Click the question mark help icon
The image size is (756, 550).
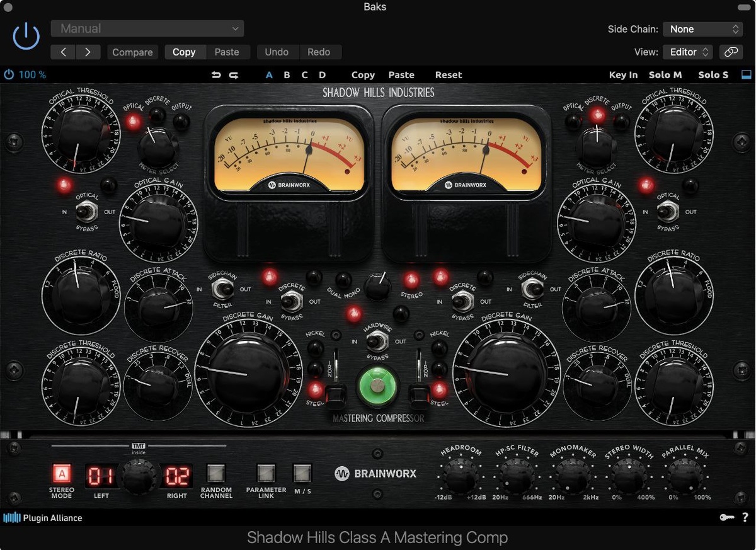coord(746,518)
